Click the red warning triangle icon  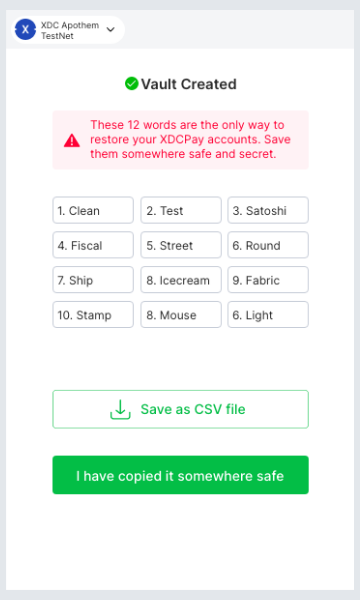coord(72,140)
